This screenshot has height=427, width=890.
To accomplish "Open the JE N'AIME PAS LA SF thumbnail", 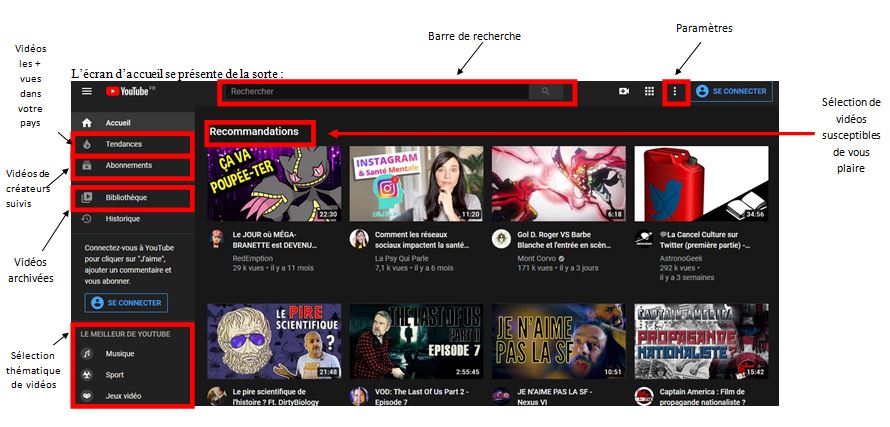I will click(559, 341).
